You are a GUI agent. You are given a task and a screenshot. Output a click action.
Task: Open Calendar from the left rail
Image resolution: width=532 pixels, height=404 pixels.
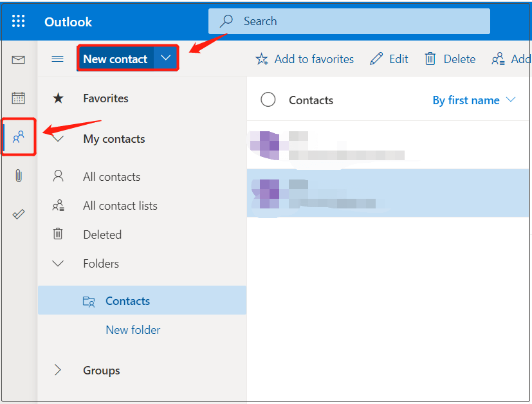tap(18, 98)
